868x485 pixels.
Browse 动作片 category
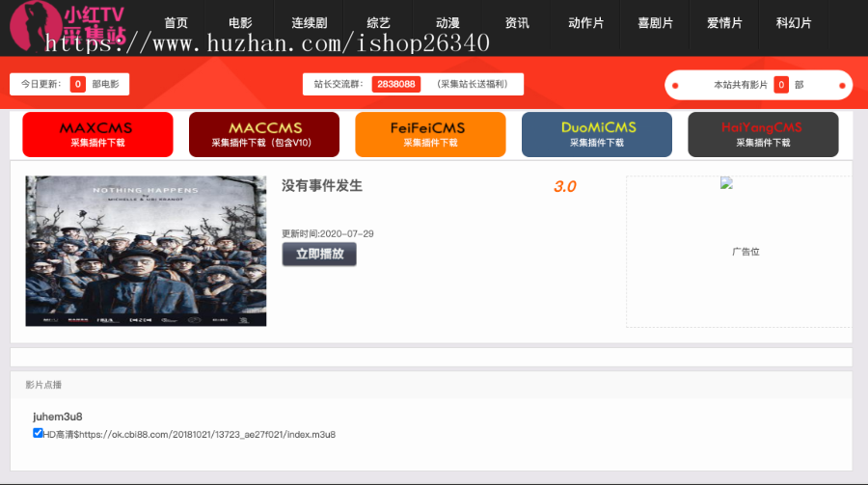pos(586,23)
